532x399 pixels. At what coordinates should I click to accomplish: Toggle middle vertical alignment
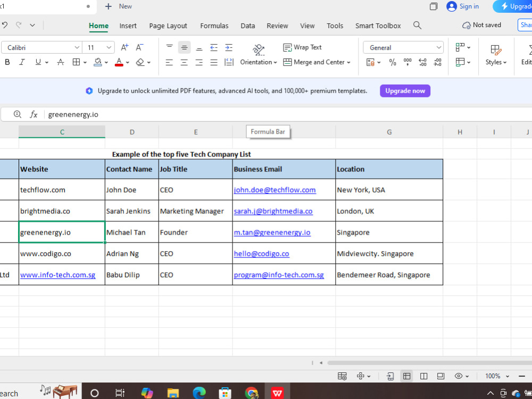(184, 47)
